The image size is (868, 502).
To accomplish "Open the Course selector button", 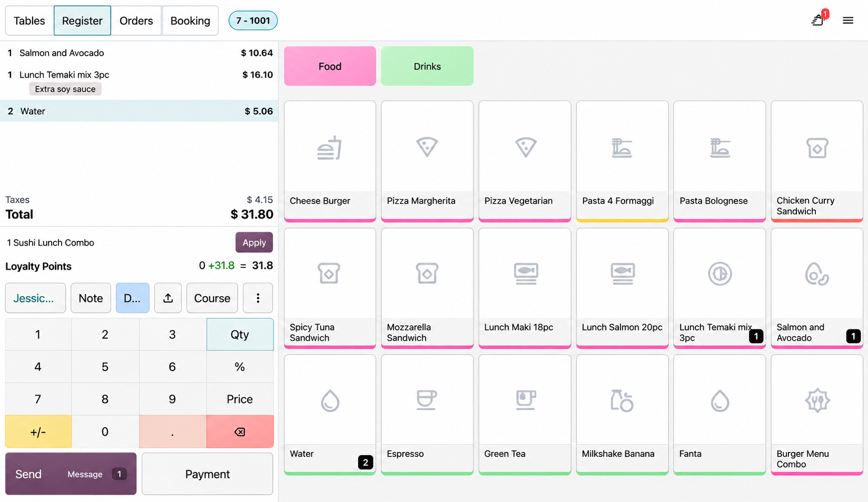I will (212, 298).
